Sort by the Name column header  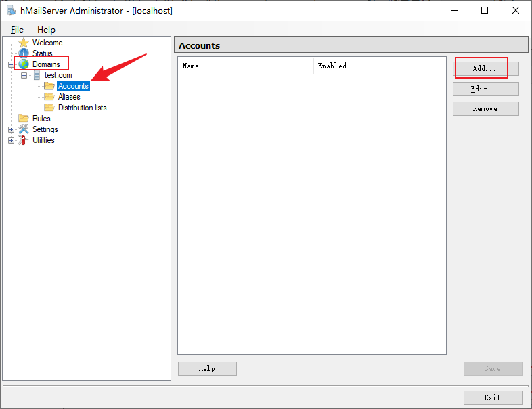(246, 66)
